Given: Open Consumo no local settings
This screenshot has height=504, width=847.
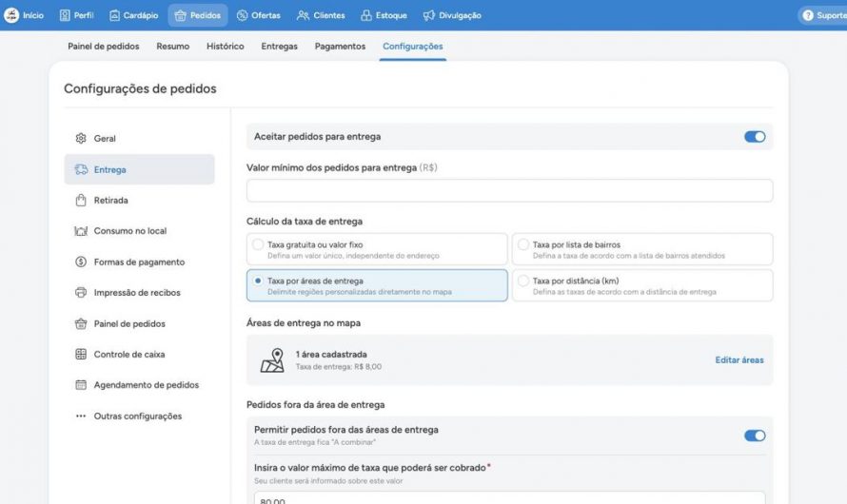Looking at the screenshot, I should click(x=139, y=231).
